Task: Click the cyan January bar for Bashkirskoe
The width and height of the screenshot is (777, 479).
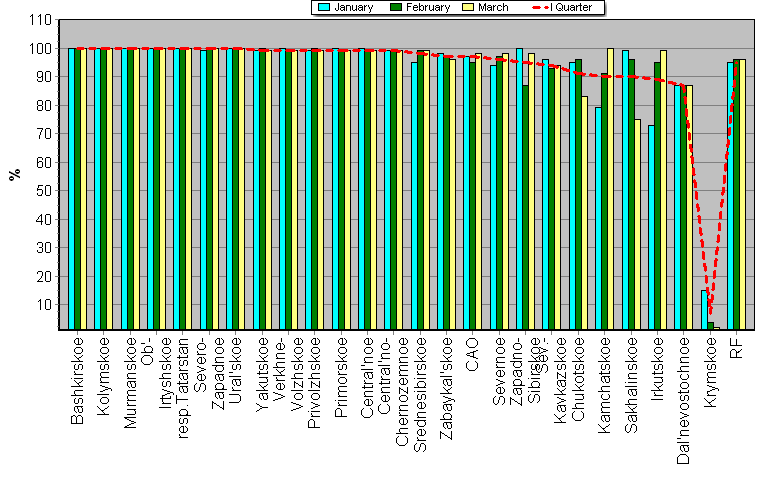Action: (71, 189)
